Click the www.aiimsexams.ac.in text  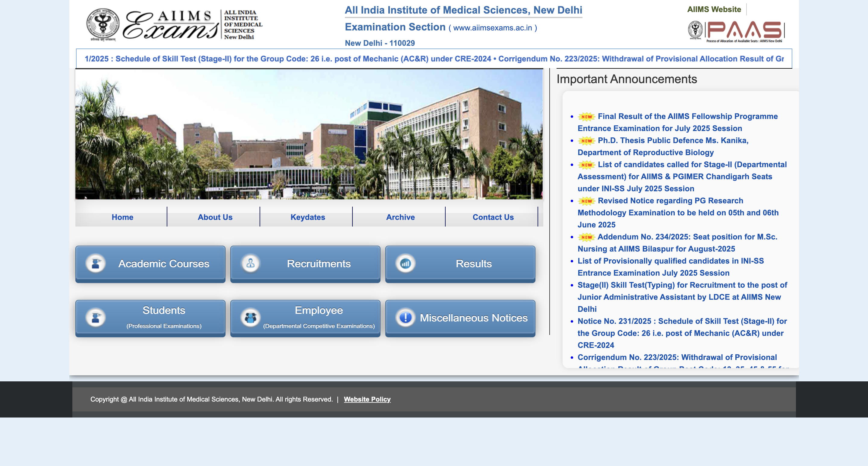click(492, 28)
